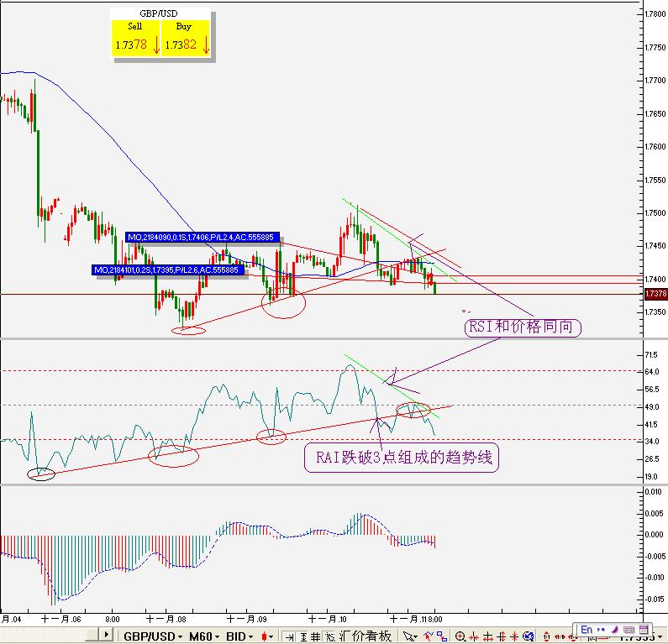Expand the pointer tool dropdown arrow
The image size is (668, 644).
(416, 637)
